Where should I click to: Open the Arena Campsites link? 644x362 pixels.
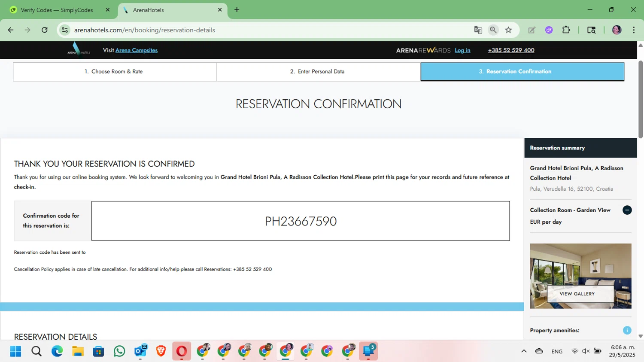click(137, 50)
